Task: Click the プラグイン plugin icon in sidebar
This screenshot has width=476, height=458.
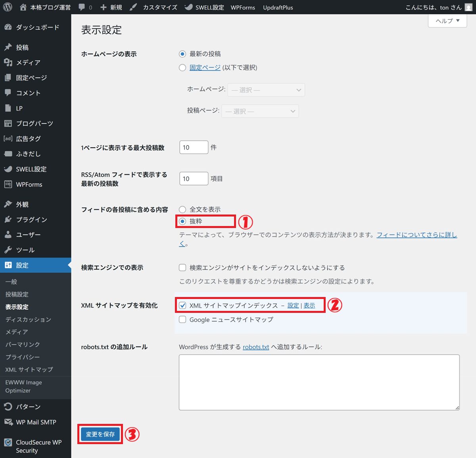Action: 8,219
